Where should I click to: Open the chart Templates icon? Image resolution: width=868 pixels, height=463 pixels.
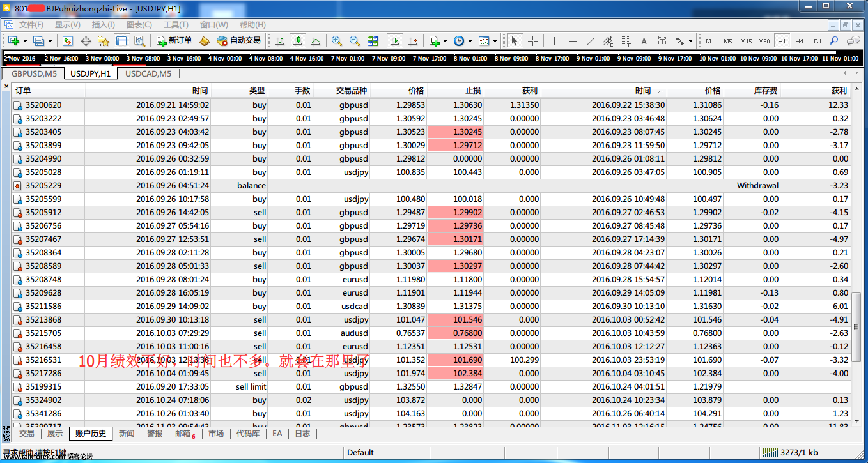[x=484, y=41]
